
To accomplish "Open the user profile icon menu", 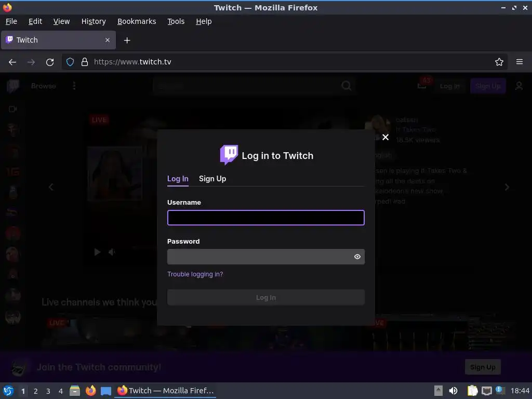I will (519, 86).
